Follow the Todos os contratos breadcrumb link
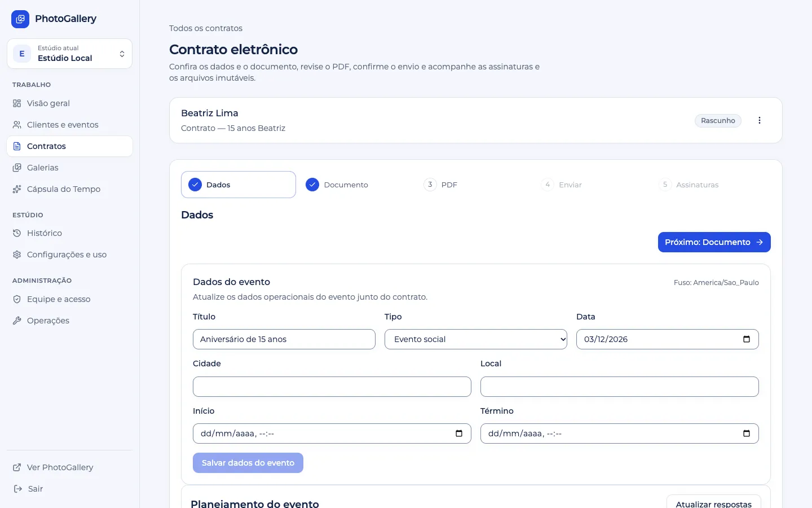 pos(206,28)
